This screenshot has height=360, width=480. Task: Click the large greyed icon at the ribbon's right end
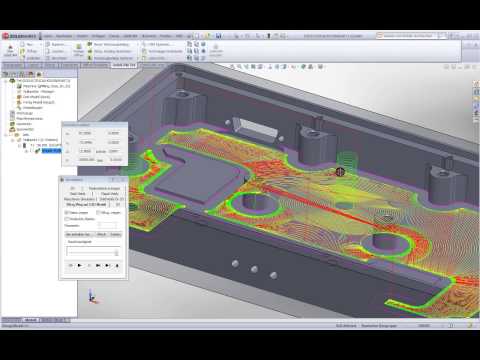pyautogui.click(x=216, y=50)
